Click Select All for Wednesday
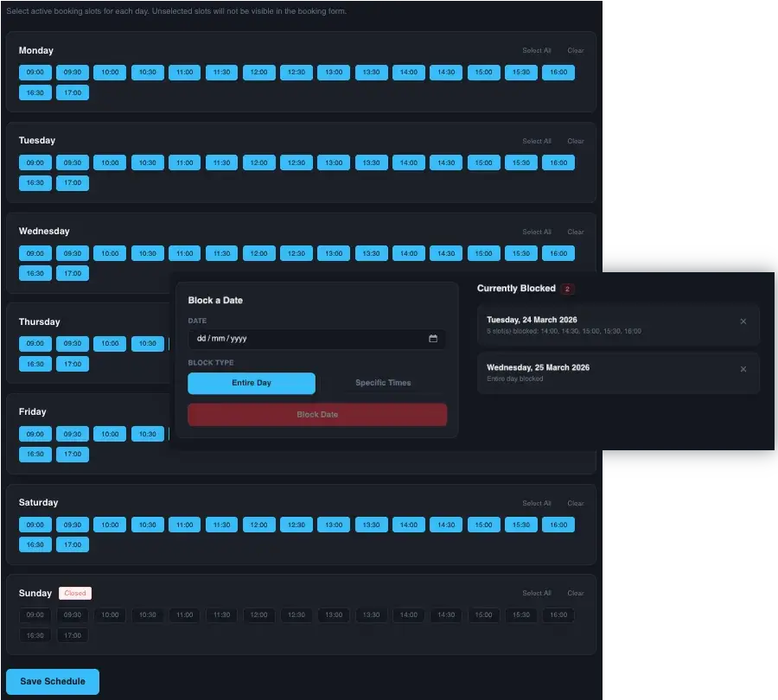The width and height of the screenshot is (778, 700). tap(536, 232)
